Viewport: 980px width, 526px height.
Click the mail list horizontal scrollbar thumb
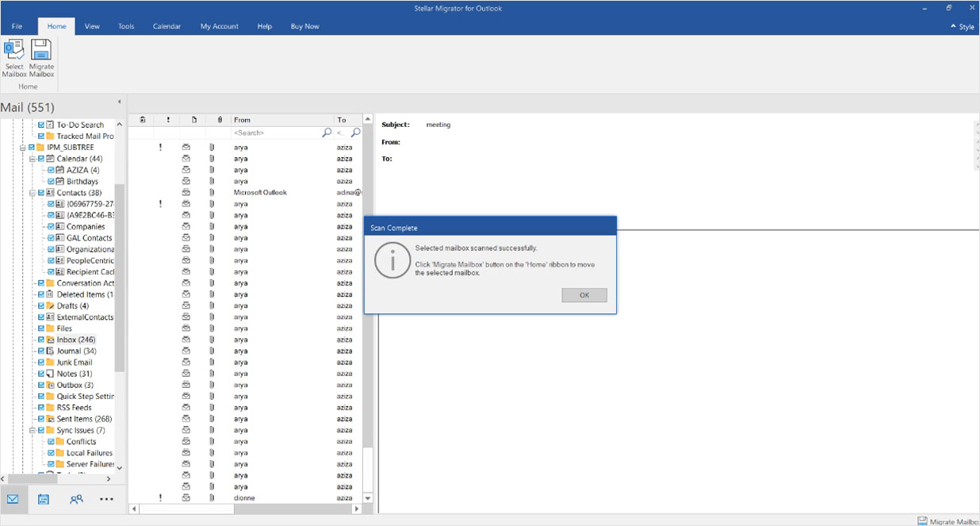point(186,509)
